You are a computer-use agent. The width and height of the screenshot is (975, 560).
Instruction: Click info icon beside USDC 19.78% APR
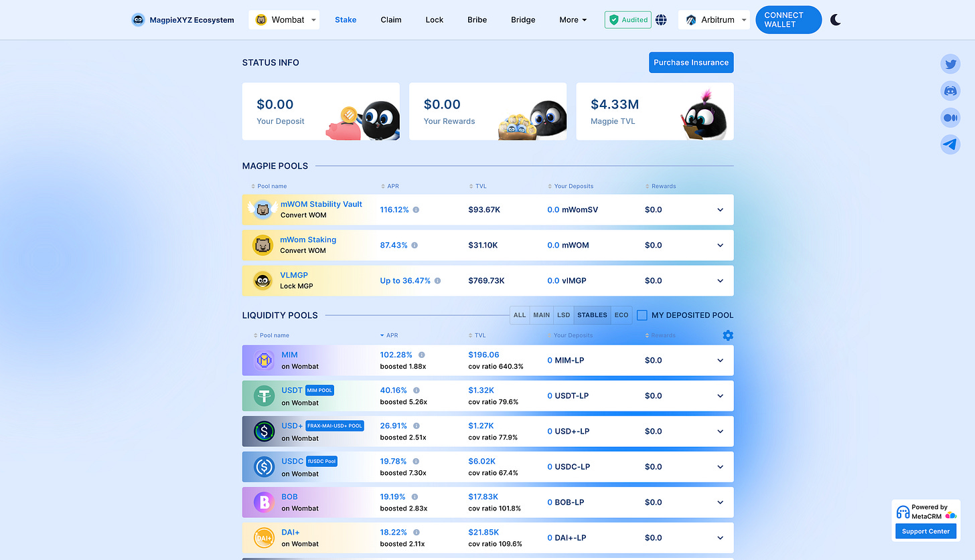pos(416,461)
